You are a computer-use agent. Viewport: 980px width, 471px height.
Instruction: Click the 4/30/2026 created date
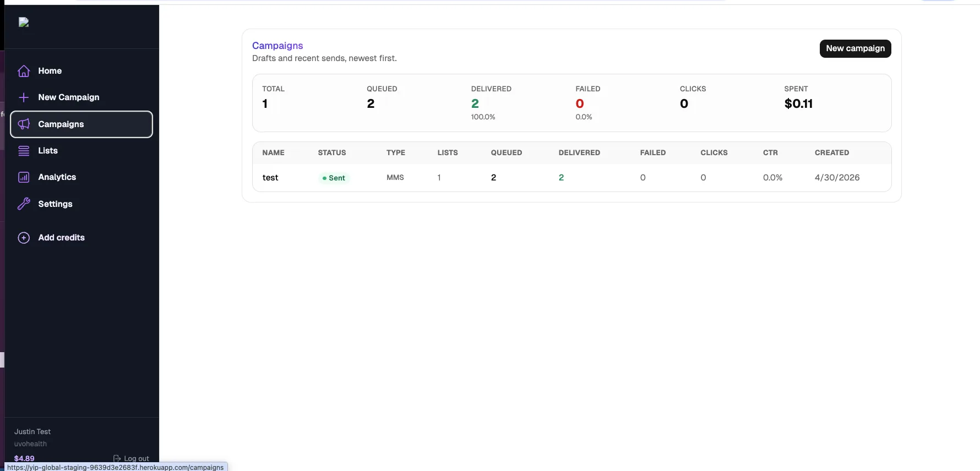click(x=837, y=177)
